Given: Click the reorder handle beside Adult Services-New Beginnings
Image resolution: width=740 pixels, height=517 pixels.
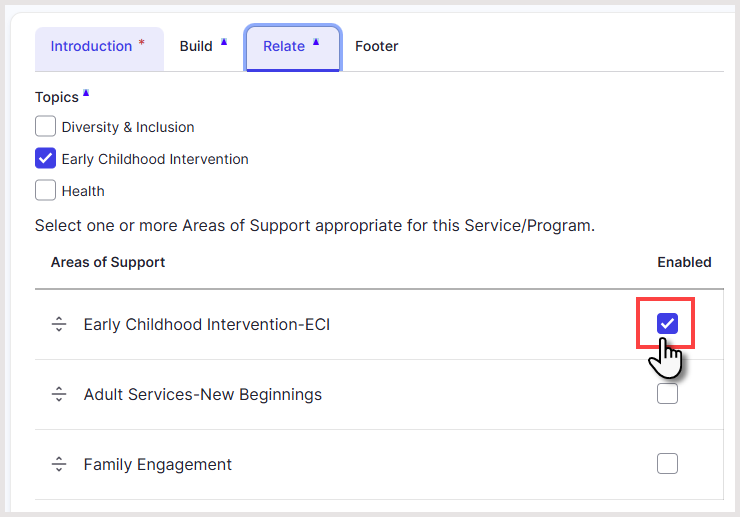Looking at the screenshot, I should point(59,394).
